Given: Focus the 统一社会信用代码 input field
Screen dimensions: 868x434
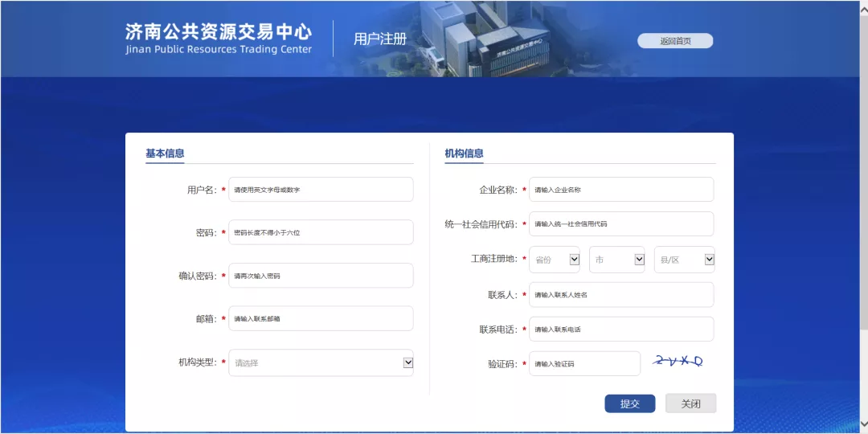Looking at the screenshot, I should coord(620,224).
